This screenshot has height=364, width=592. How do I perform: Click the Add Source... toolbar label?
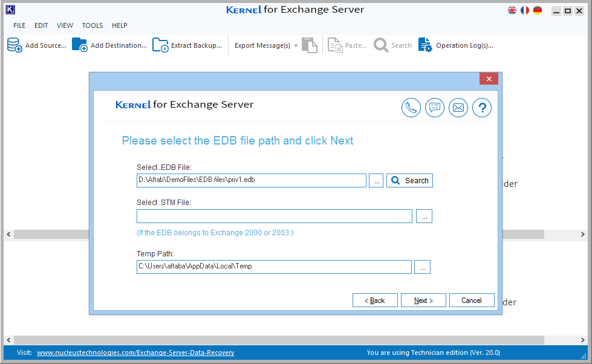[x=46, y=45]
